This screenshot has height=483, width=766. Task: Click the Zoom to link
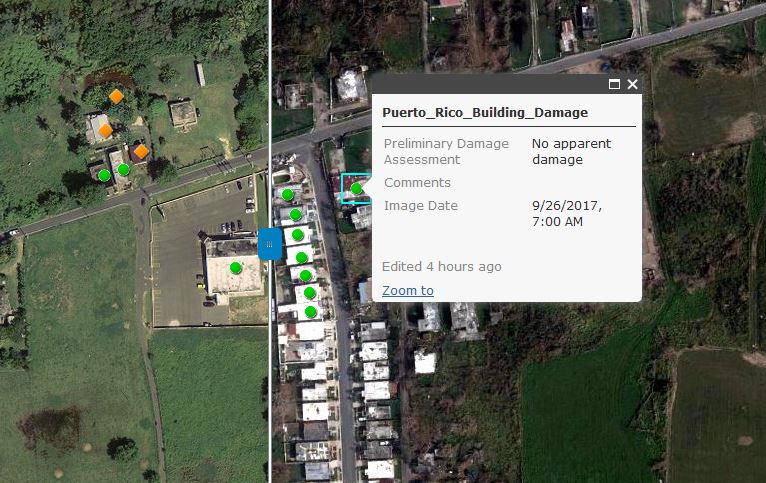coord(407,291)
